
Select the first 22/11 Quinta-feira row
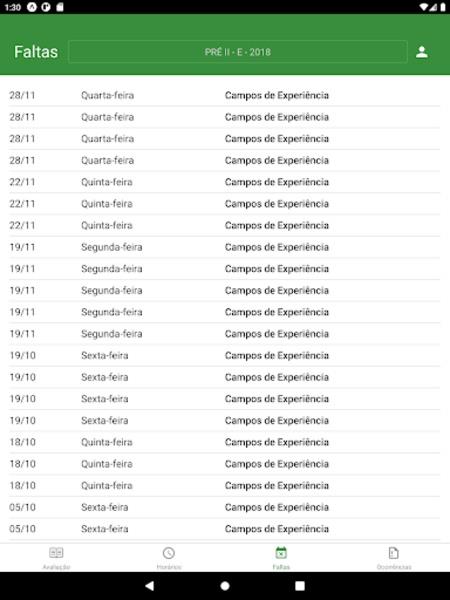point(225,182)
